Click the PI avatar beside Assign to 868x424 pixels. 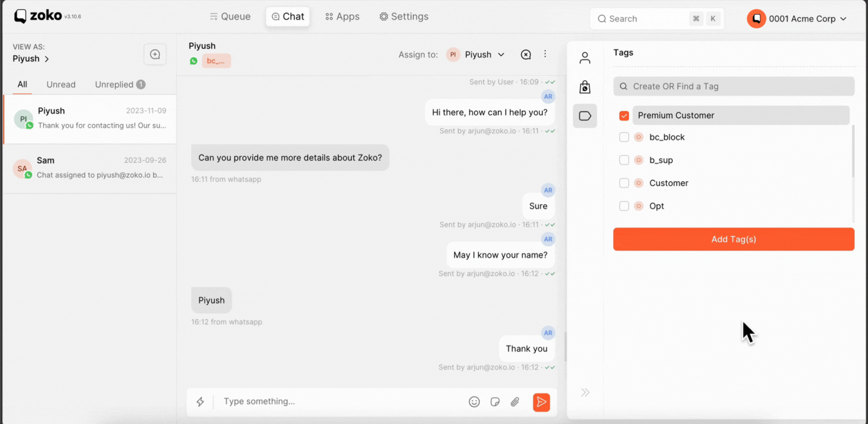(x=453, y=55)
